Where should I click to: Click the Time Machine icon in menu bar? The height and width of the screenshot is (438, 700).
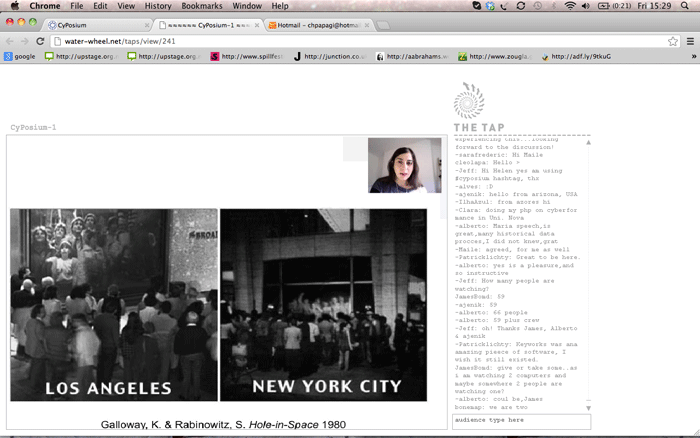coord(537,6)
